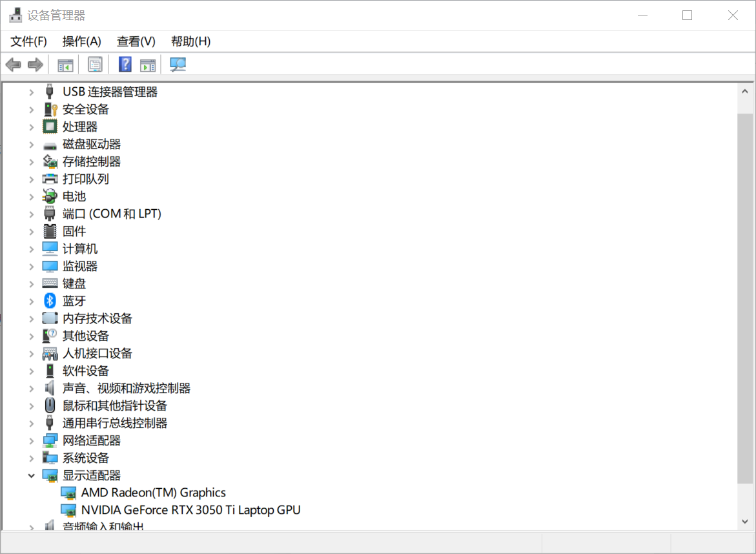Expand the 网络适配器 node
The width and height of the screenshot is (756, 554).
pos(32,441)
